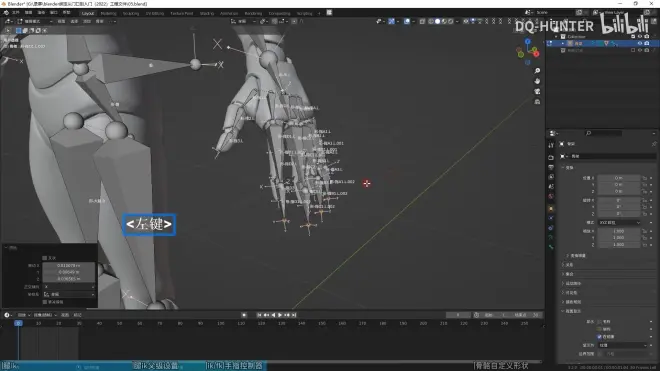Click the blue Z axis on navigation gizmo
This screenshot has width=660, height=371.
[x=527, y=42]
